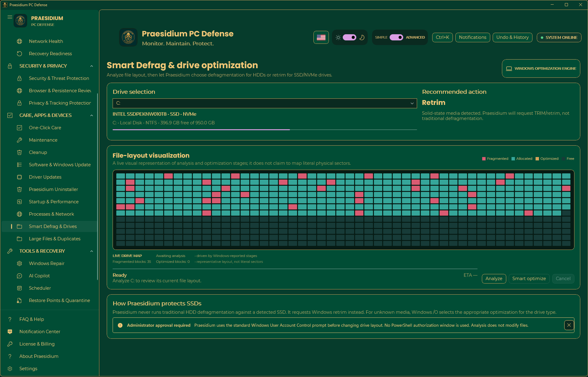Click 'Fragmented blocks: 35' text
This screenshot has height=377, width=588.
[x=132, y=262]
